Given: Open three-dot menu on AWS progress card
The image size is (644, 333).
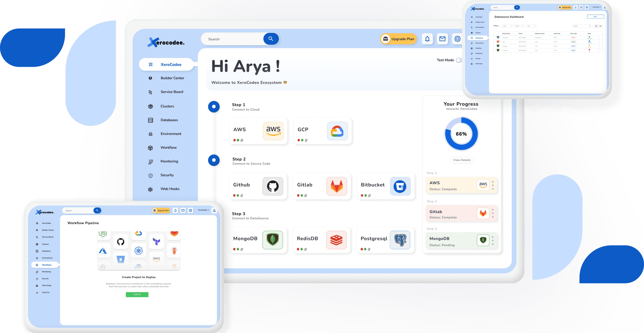Looking at the screenshot, I should 493,185.
